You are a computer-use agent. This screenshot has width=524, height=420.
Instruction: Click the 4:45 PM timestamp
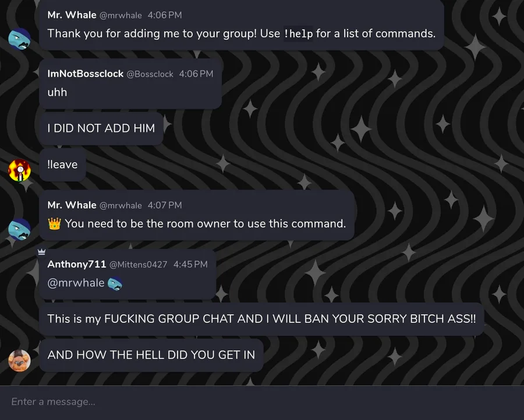[190, 265]
